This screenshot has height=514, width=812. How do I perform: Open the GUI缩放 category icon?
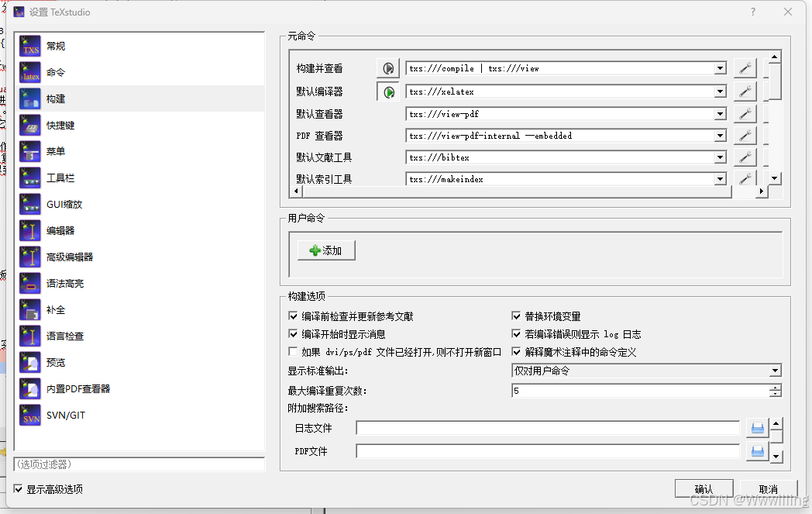[30, 204]
